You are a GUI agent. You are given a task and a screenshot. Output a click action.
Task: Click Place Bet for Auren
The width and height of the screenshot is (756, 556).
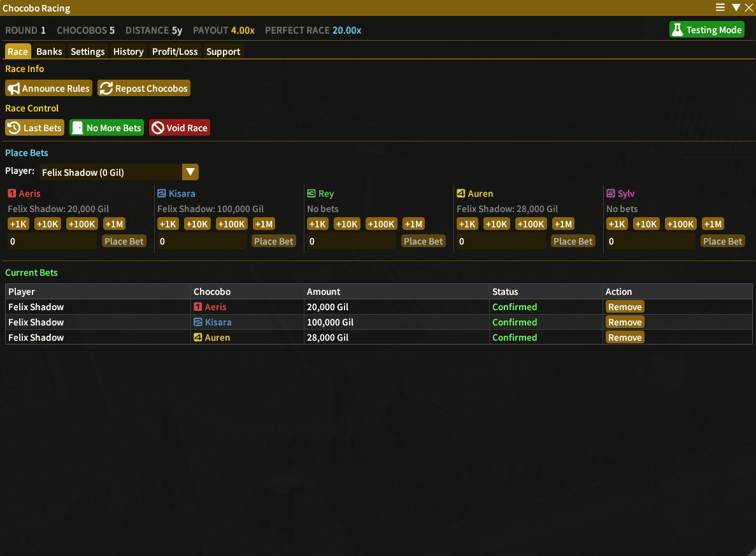coord(573,241)
